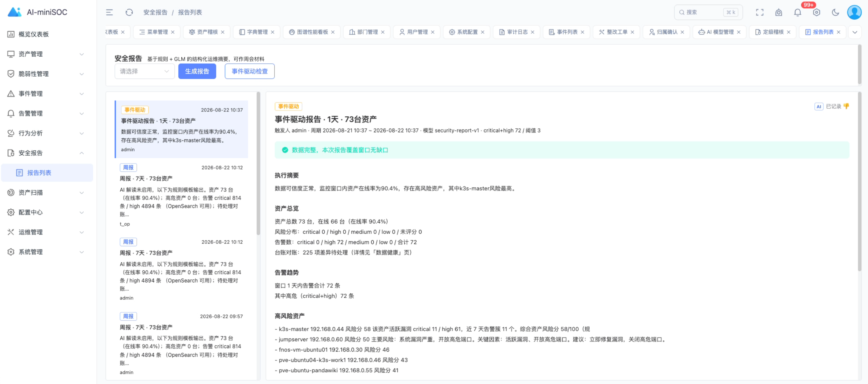Expand the 告警管理 sidebar menu
This screenshot has height=384, width=868.
pos(46,113)
